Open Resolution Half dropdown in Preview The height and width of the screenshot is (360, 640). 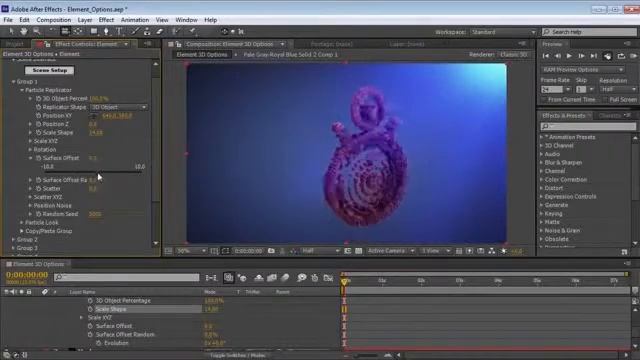point(618,89)
